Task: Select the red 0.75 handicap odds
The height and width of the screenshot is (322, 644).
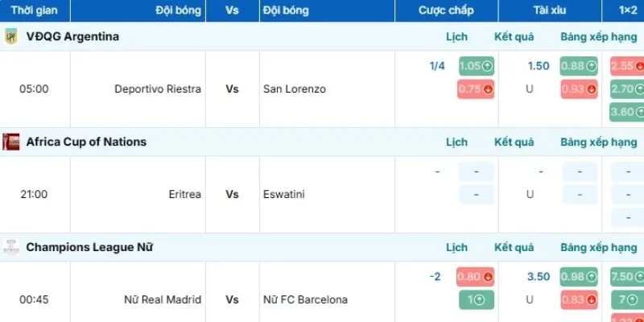Action: (x=477, y=89)
